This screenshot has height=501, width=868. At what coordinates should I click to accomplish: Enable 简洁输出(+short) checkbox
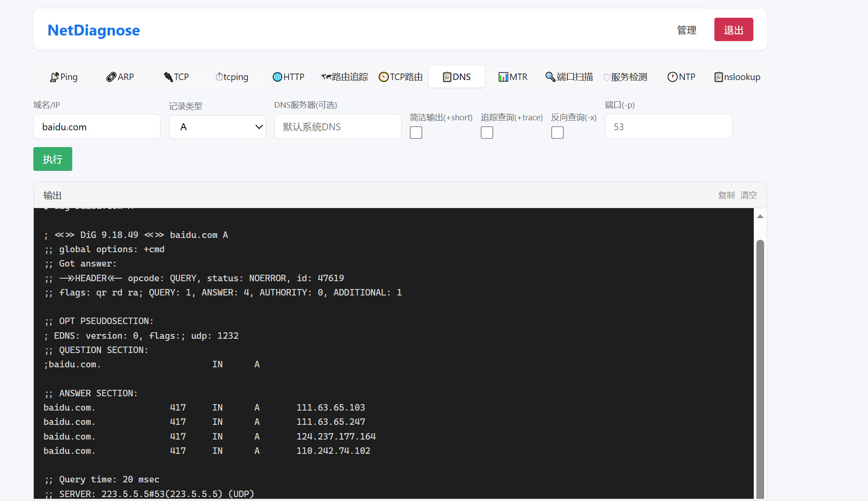click(416, 133)
